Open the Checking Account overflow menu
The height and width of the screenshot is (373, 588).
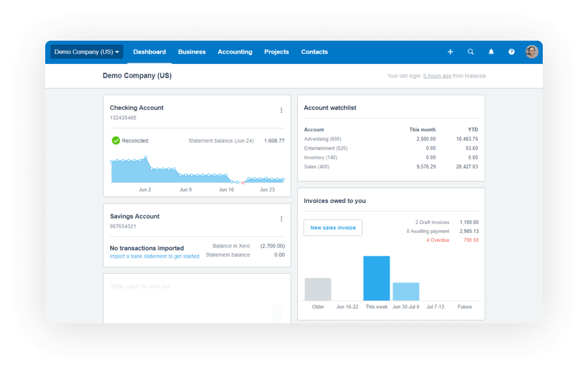(x=281, y=110)
